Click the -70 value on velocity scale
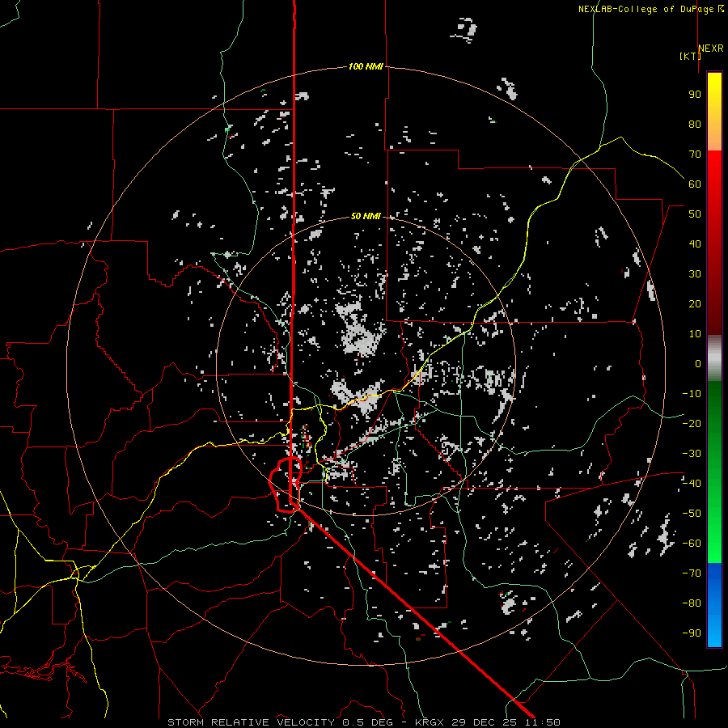 click(x=692, y=574)
